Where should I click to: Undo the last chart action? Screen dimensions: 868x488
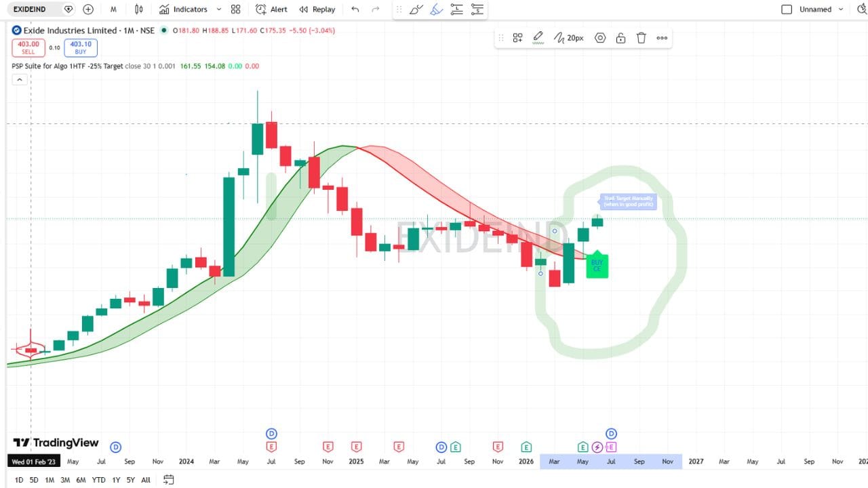coord(355,9)
